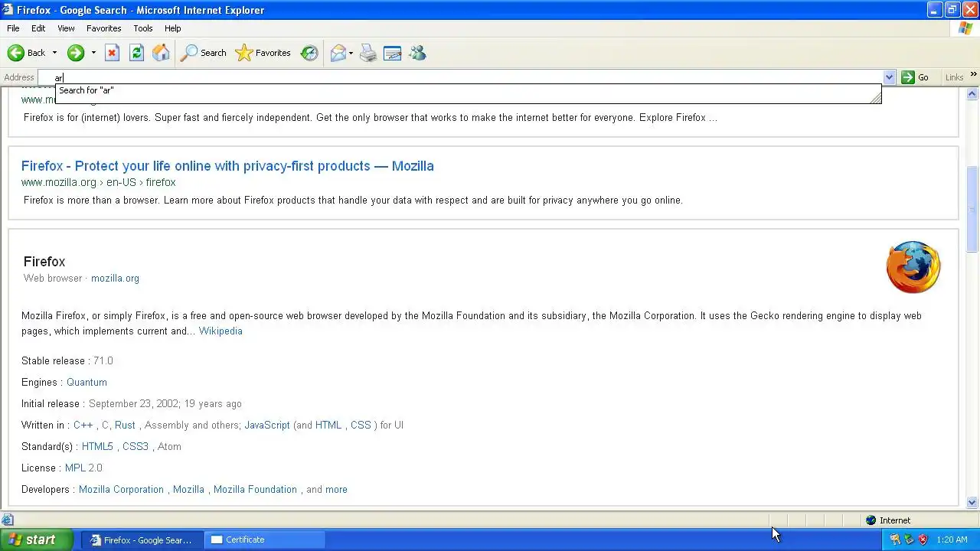Open the mozilla.org link under Firefox

tap(115, 279)
